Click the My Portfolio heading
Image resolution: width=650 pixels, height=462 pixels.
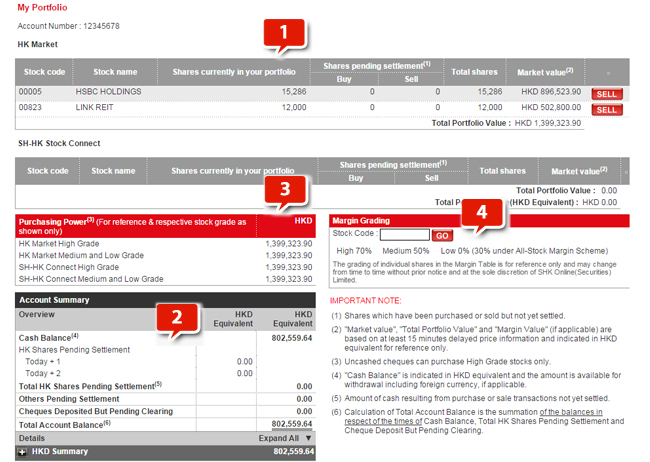point(42,7)
